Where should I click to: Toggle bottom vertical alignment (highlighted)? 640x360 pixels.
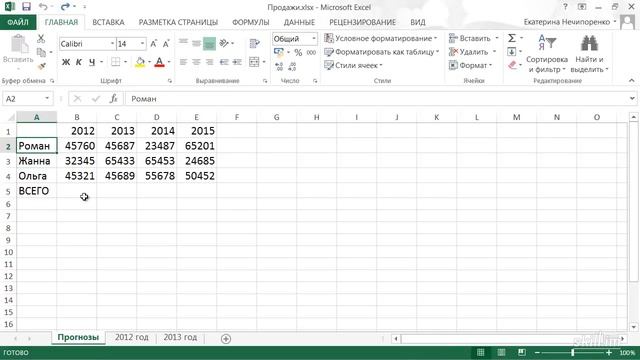tap(209, 43)
